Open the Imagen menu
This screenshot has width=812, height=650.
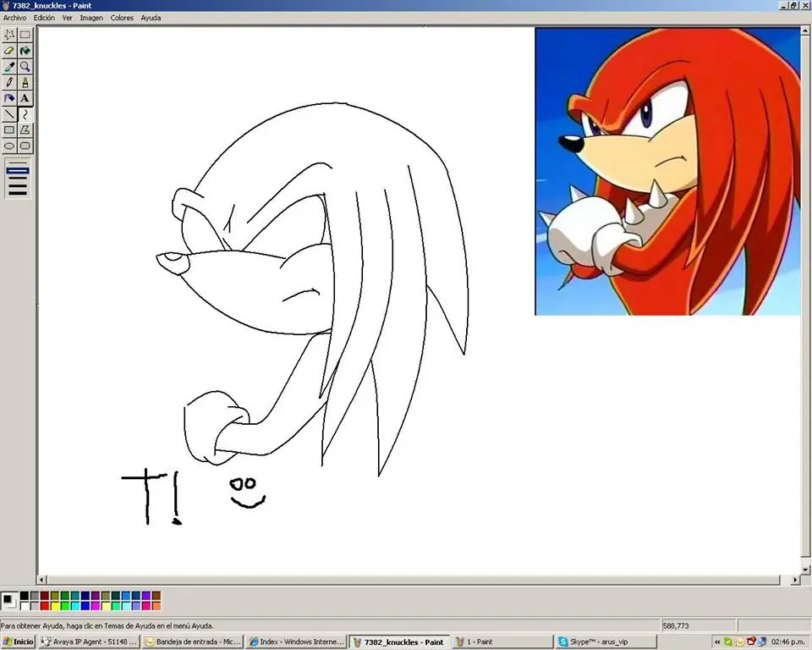click(x=91, y=18)
